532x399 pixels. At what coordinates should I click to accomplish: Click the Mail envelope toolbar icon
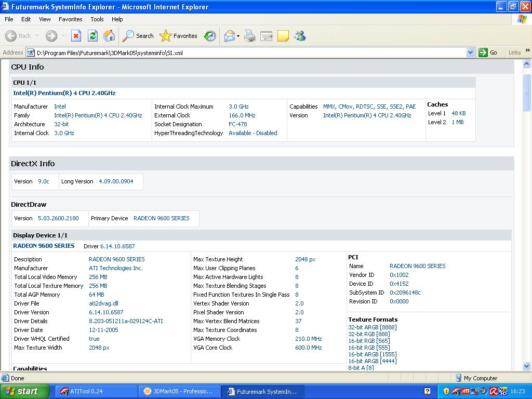[x=230, y=36]
